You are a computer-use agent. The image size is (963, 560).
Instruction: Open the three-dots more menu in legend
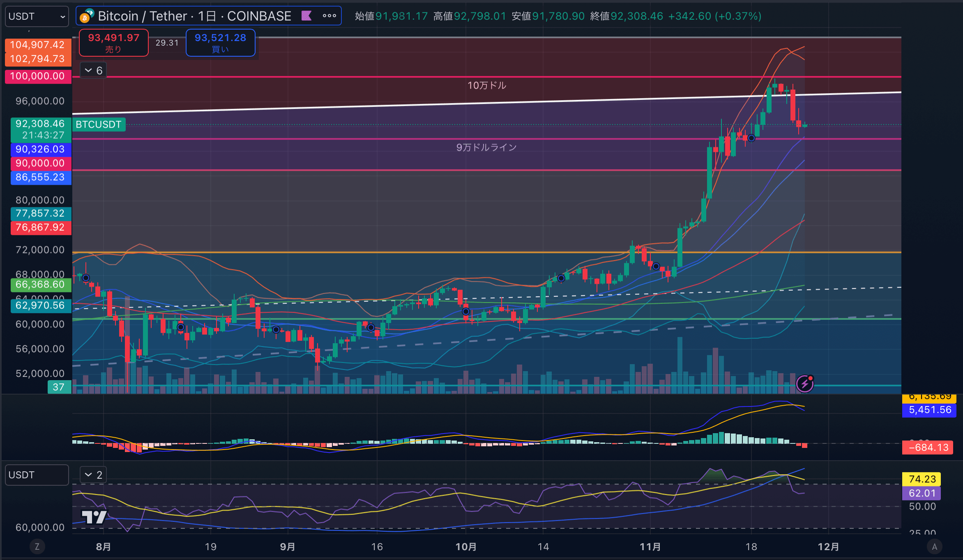pos(329,16)
